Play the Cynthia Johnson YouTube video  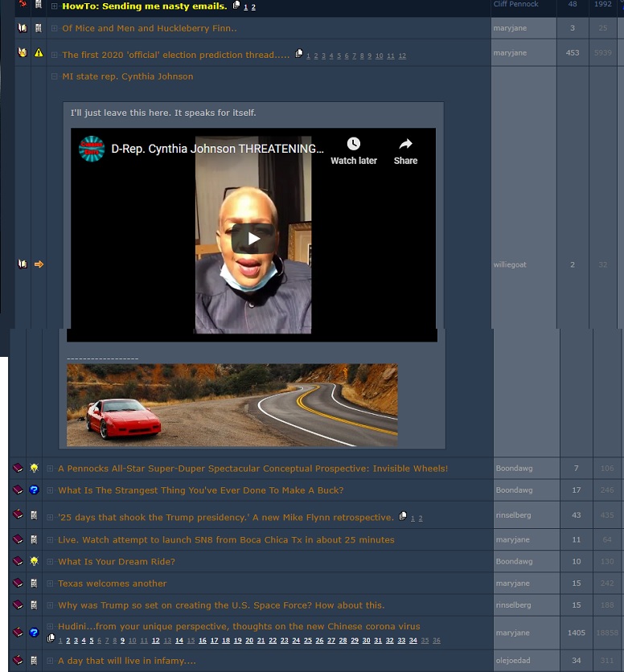253,239
